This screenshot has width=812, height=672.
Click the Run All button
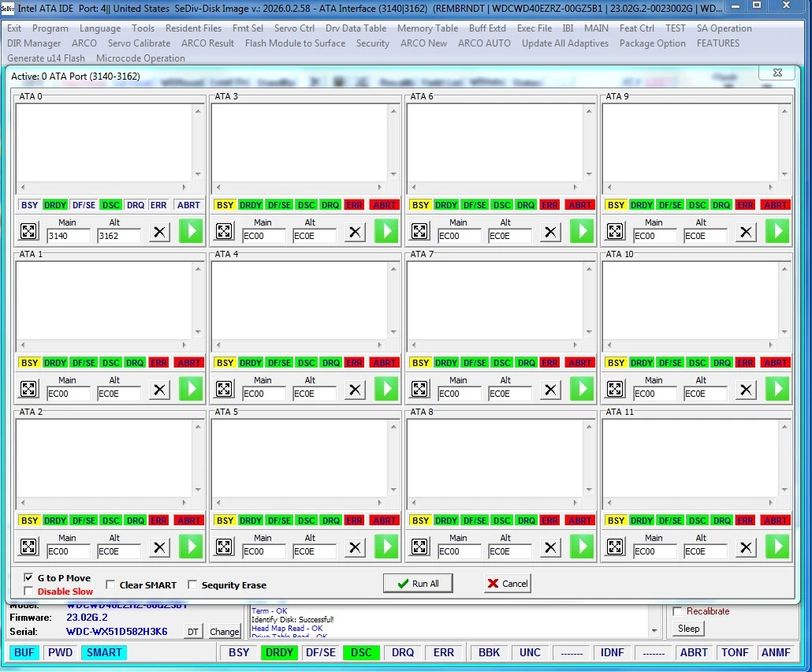[x=418, y=584]
